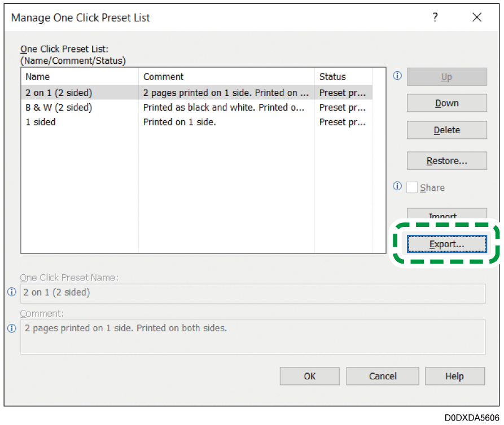Click the Status column header

(342, 77)
